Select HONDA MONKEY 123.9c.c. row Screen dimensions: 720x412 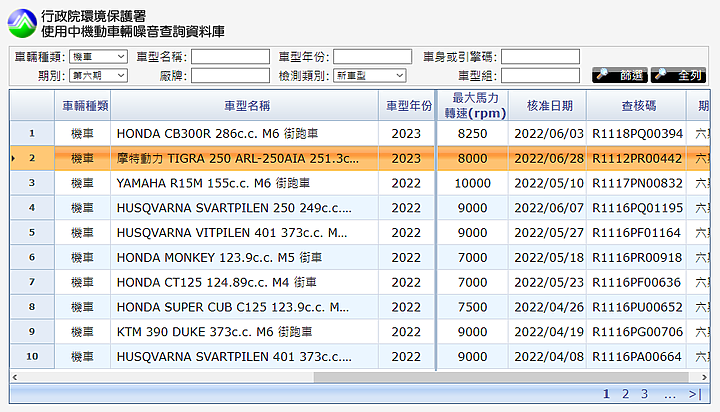point(360,257)
